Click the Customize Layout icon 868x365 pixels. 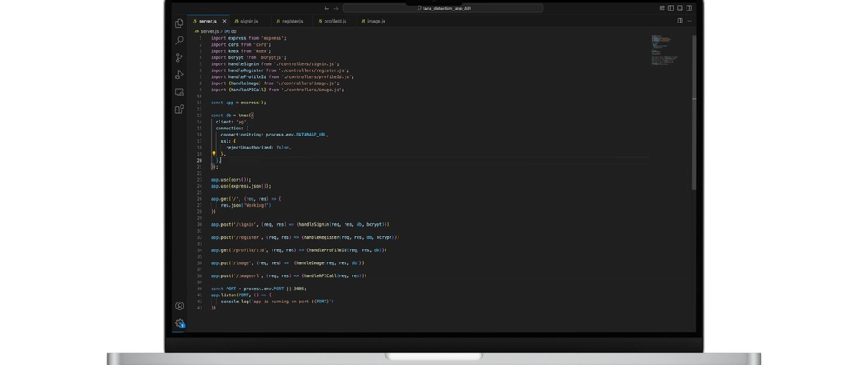[x=662, y=9]
